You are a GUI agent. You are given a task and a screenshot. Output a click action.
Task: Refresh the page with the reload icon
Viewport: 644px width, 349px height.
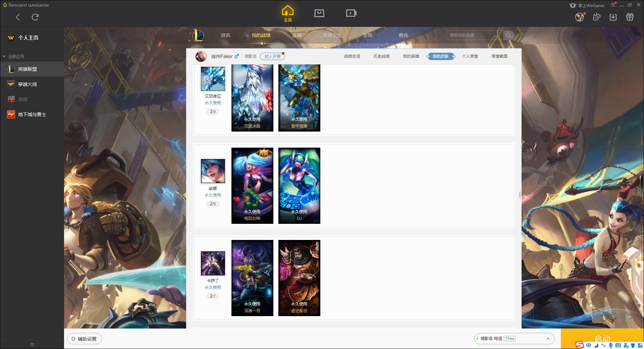(35, 17)
